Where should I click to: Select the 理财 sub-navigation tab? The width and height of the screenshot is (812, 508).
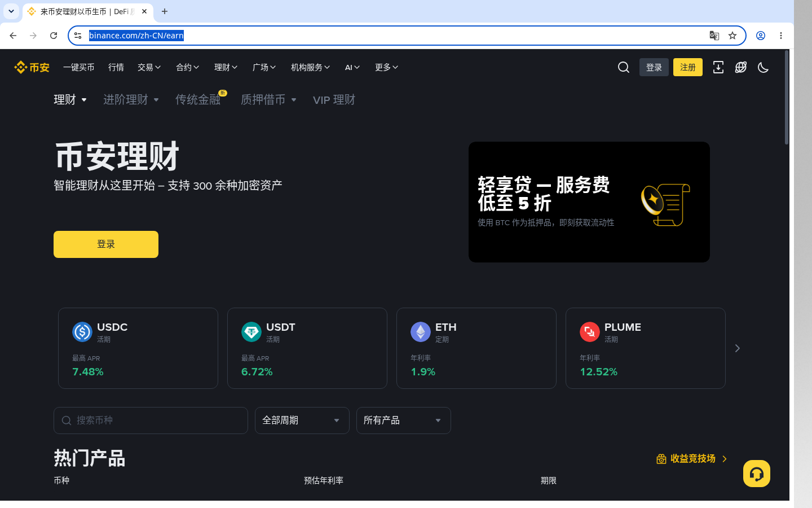pos(70,100)
